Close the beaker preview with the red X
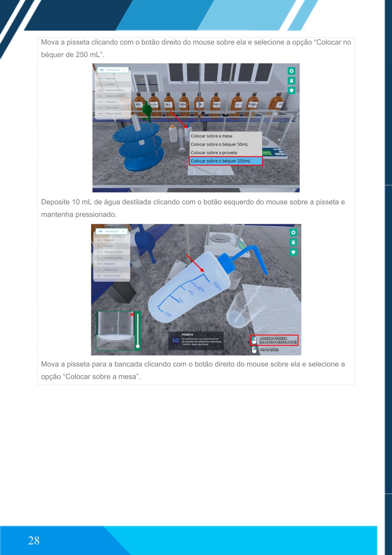 click(132, 315)
